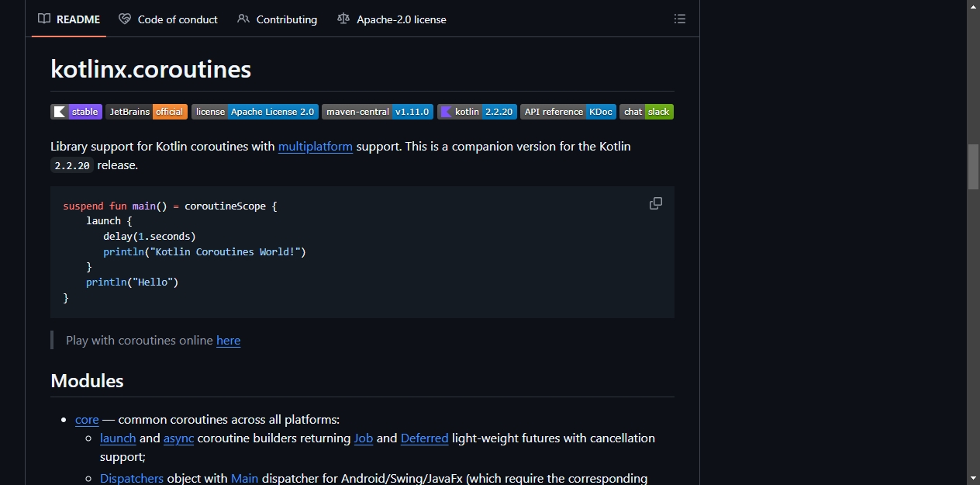
Task: Follow the launch builder link
Action: click(x=118, y=438)
